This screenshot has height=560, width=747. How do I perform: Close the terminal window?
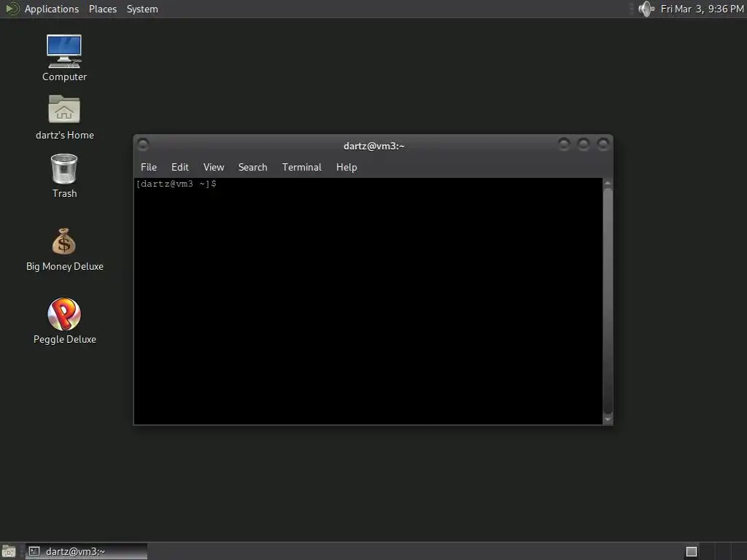pyautogui.click(x=603, y=144)
